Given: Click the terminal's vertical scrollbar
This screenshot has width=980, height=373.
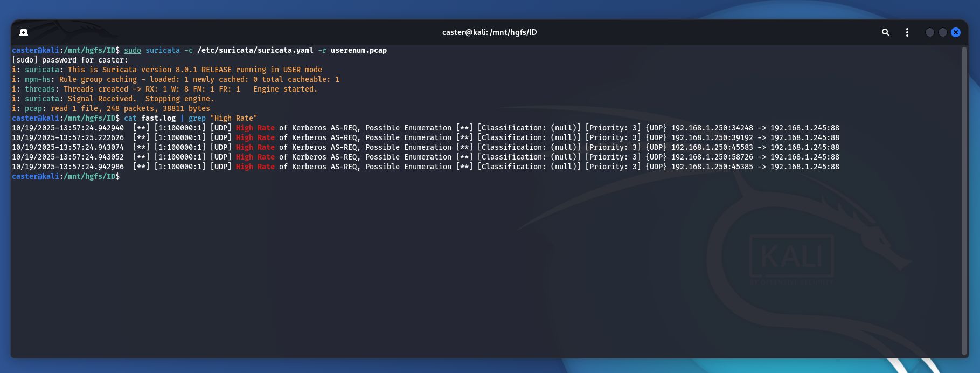Looking at the screenshot, I should (x=964, y=199).
